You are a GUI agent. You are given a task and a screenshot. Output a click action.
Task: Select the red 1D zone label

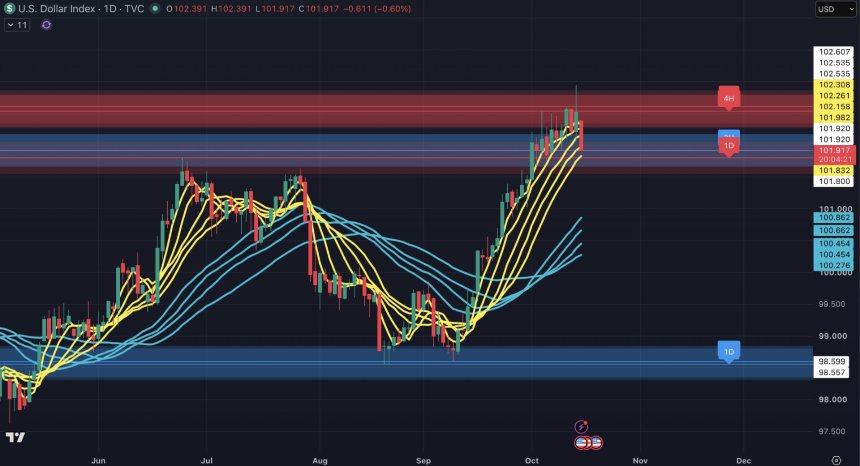tap(728, 146)
